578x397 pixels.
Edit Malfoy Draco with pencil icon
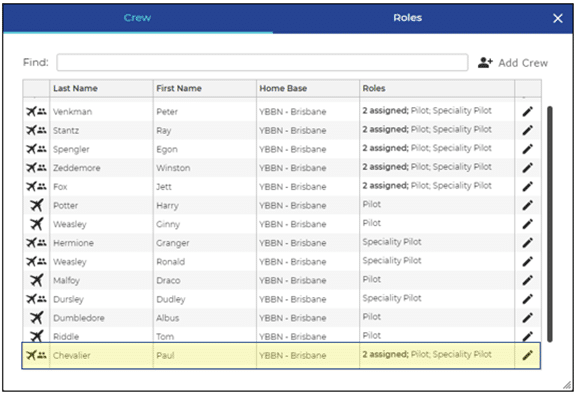[527, 281]
